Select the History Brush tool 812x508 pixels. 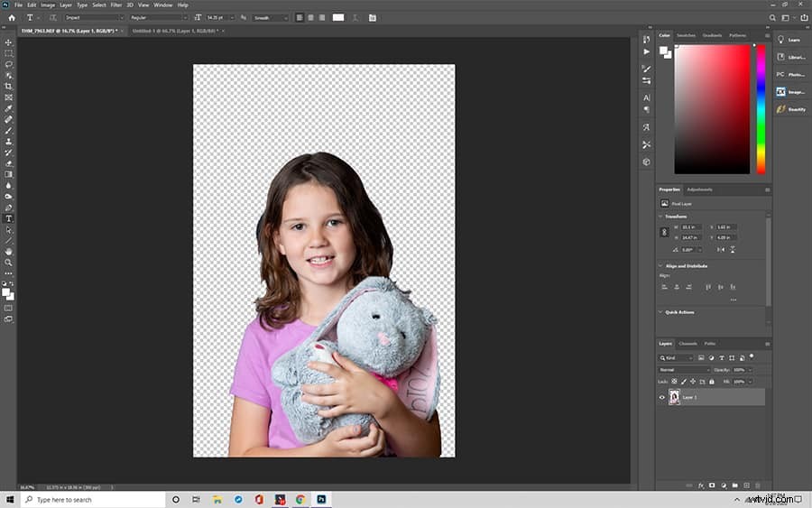tap(8, 152)
